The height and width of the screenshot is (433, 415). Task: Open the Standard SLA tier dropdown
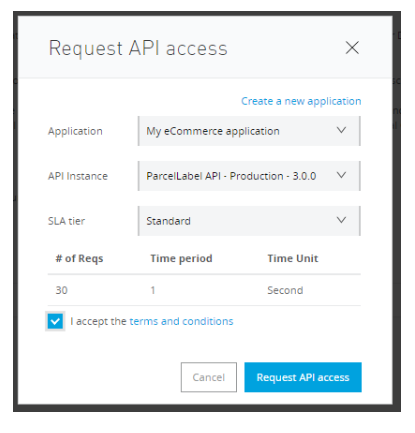pyautogui.click(x=249, y=221)
